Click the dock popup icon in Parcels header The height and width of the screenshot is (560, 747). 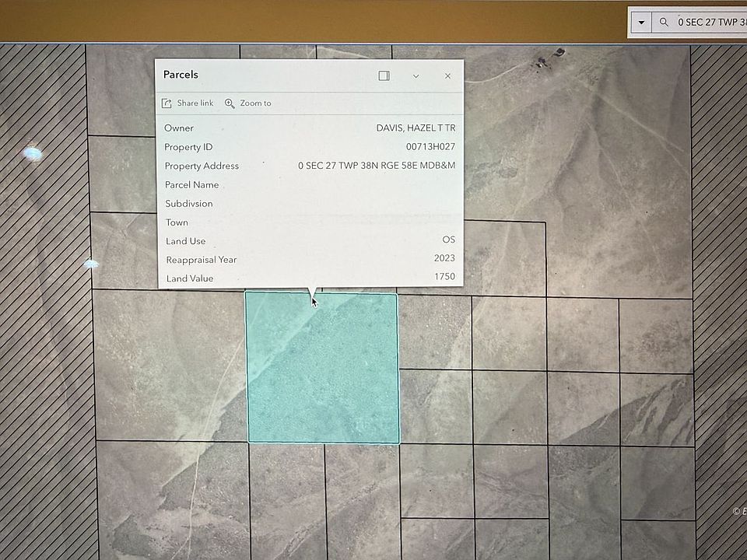coord(384,75)
